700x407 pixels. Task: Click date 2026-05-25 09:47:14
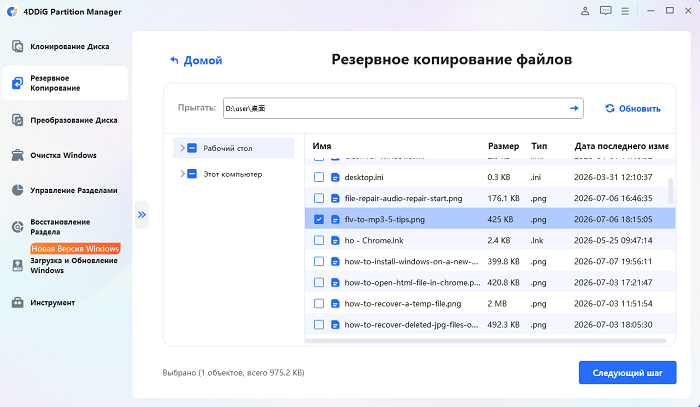(613, 241)
